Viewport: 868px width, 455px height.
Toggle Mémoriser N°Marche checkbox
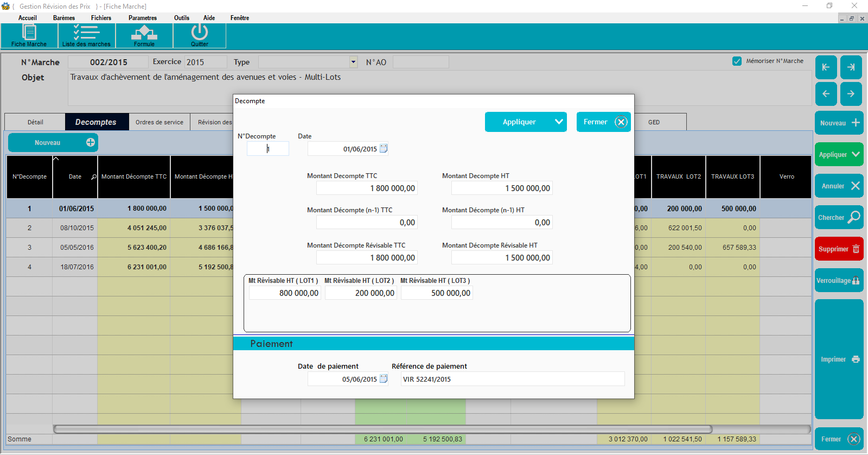pos(737,61)
